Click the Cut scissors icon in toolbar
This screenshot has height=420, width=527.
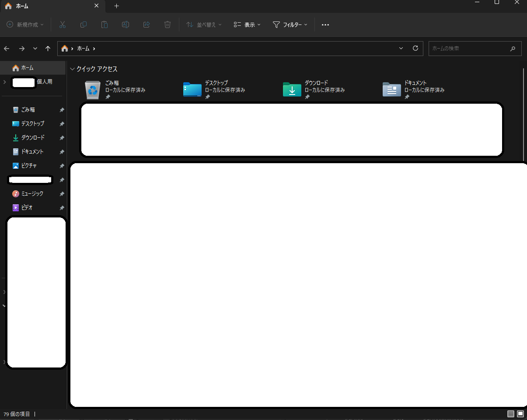coord(63,24)
